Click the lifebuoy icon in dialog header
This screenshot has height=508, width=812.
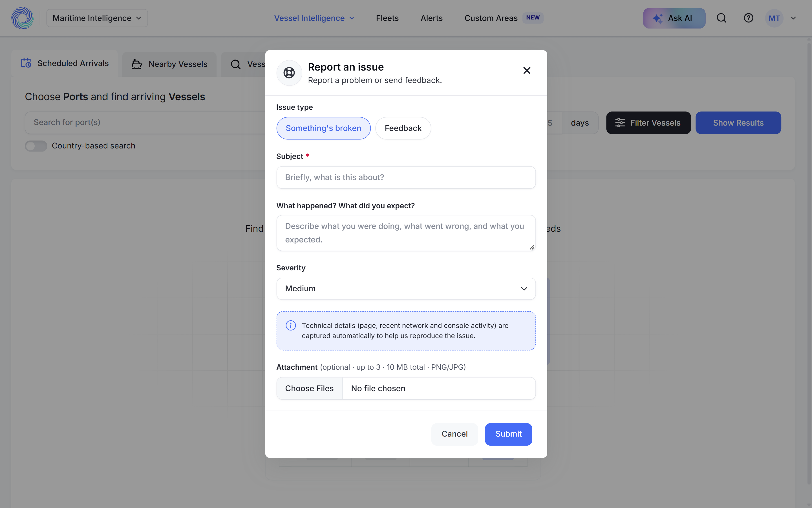[289, 73]
